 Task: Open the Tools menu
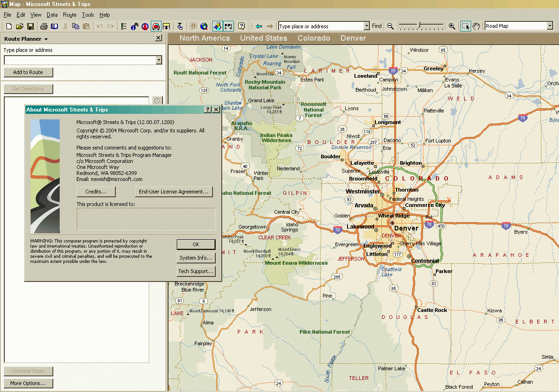tap(88, 15)
